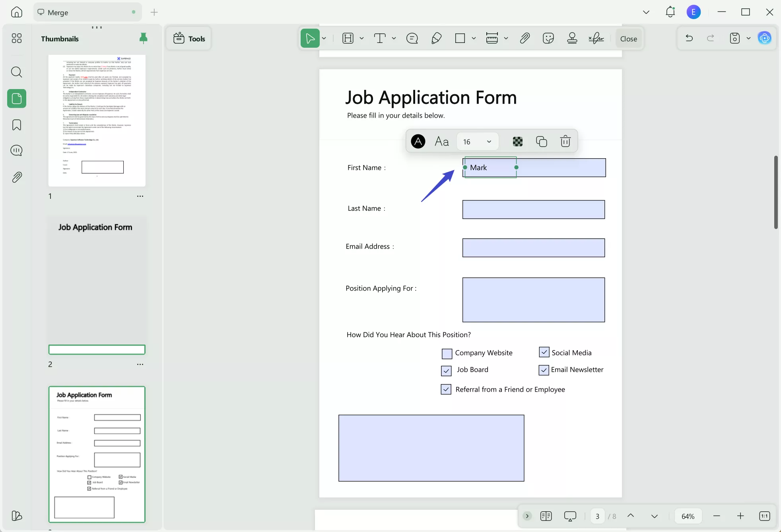Viewport: 781px width, 532px height.
Task: Attach a file using the paperclip tool
Action: (x=525, y=38)
